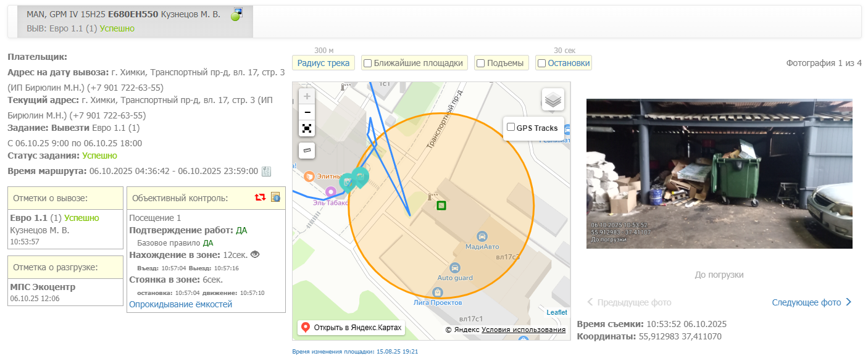
Task: Go to Следующее фото
Action: [811, 302]
